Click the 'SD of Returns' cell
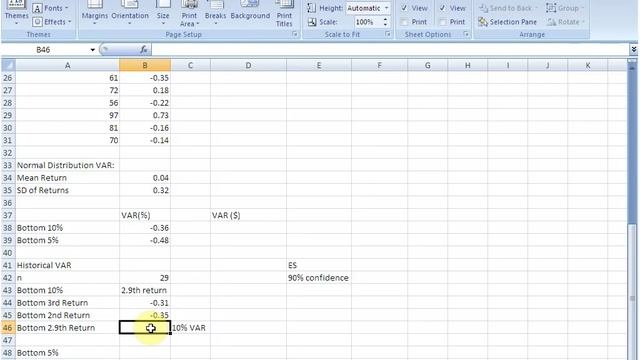 click(67, 190)
